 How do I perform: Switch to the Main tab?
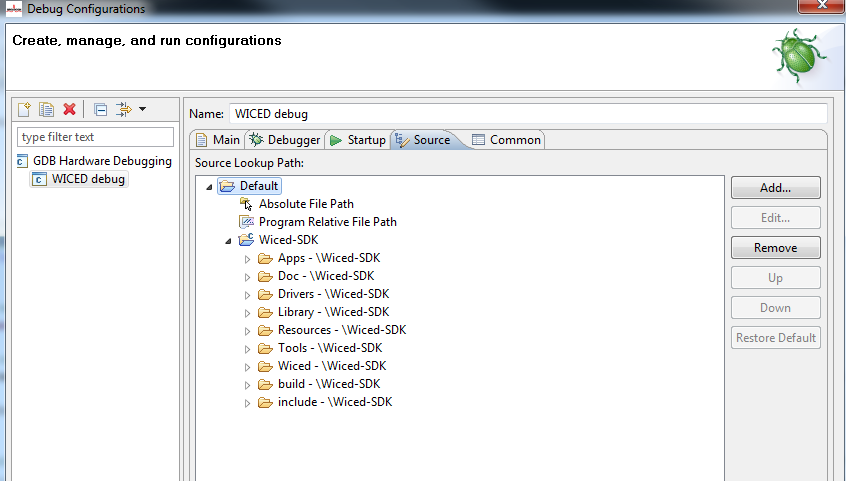pos(218,140)
